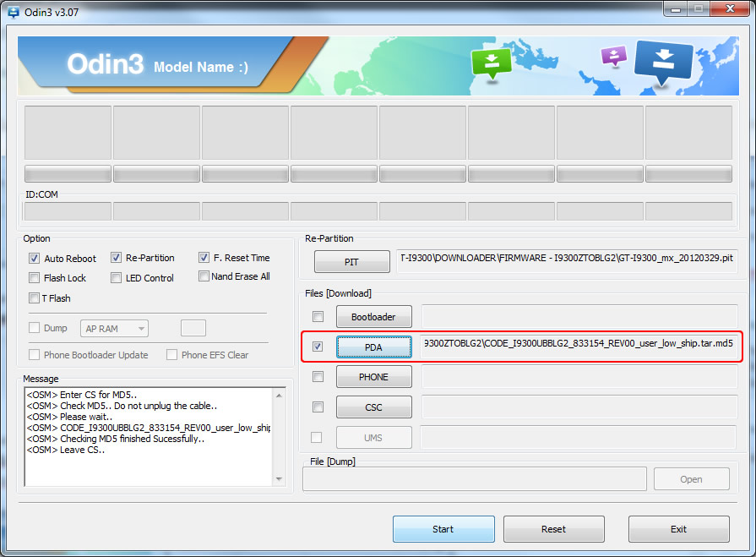
Task: Click Start to begin flashing
Action: [x=443, y=529]
